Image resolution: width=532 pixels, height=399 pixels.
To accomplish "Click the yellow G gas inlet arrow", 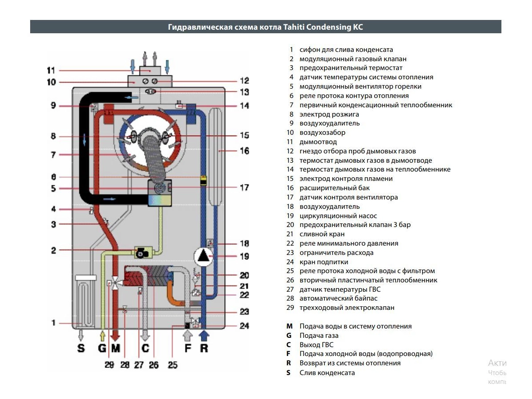I will pyautogui.click(x=103, y=335).
